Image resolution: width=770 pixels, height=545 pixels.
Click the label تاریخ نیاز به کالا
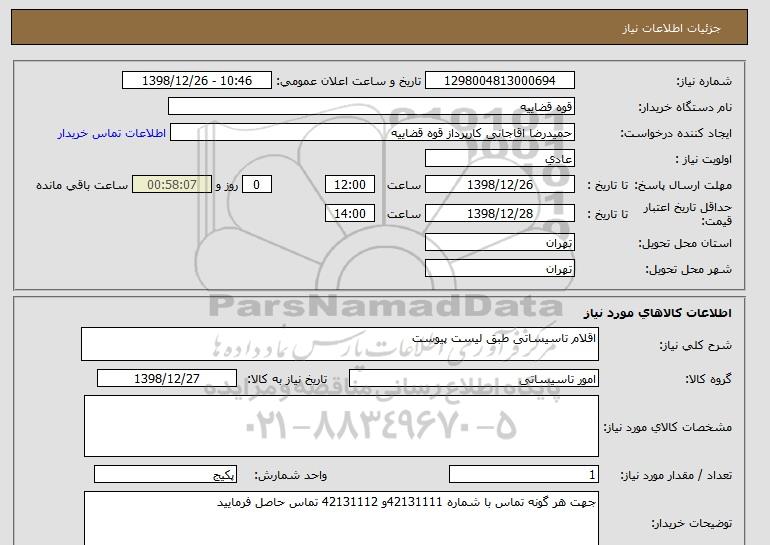point(287,379)
